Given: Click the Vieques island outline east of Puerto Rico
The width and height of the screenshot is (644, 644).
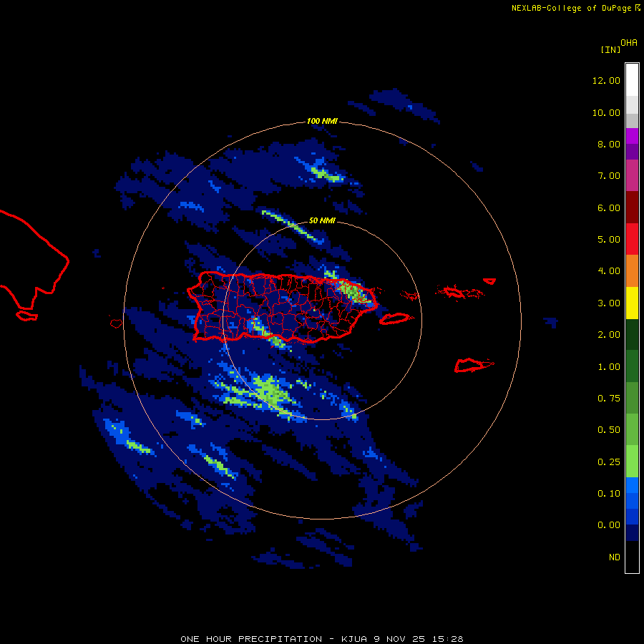Looking at the screenshot, I should [395, 318].
